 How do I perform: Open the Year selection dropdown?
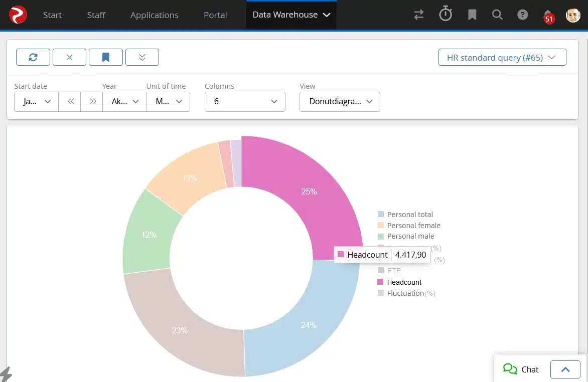[x=124, y=101]
